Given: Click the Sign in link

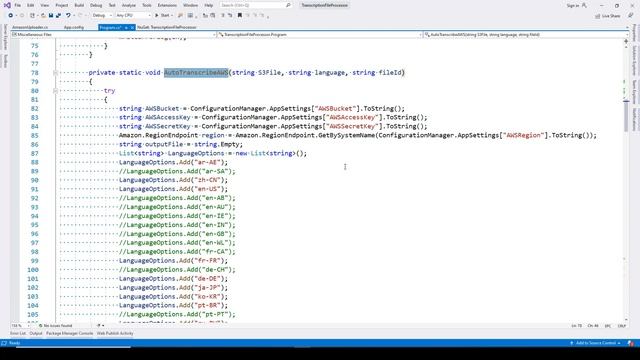Looking at the screenshot, I should [573, 6].
